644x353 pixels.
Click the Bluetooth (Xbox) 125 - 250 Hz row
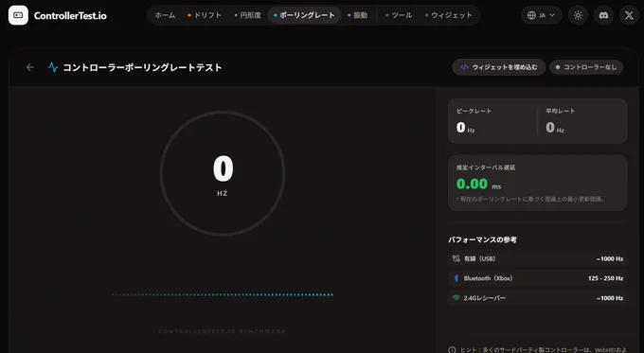point(537,278)
